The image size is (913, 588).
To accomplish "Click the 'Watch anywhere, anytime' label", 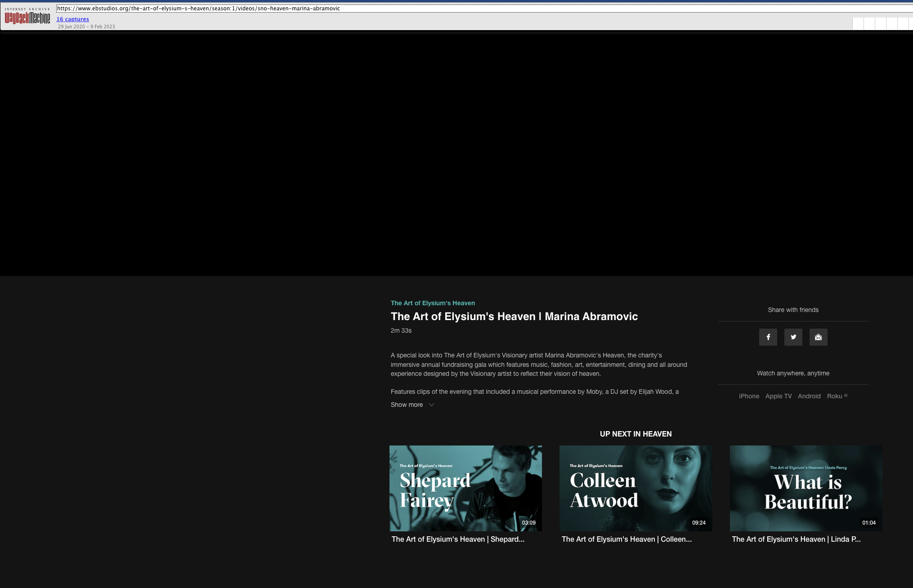I will [793, 373].
